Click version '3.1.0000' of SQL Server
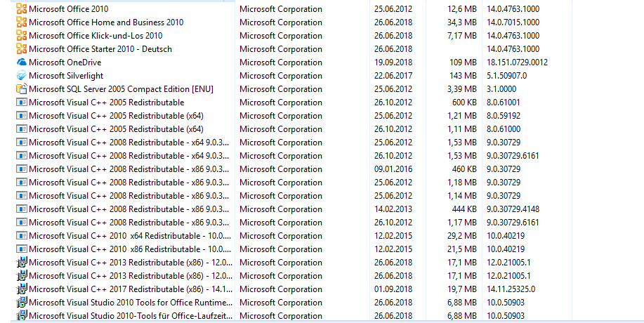The image size is (644, 323). (x=501, y=88)
